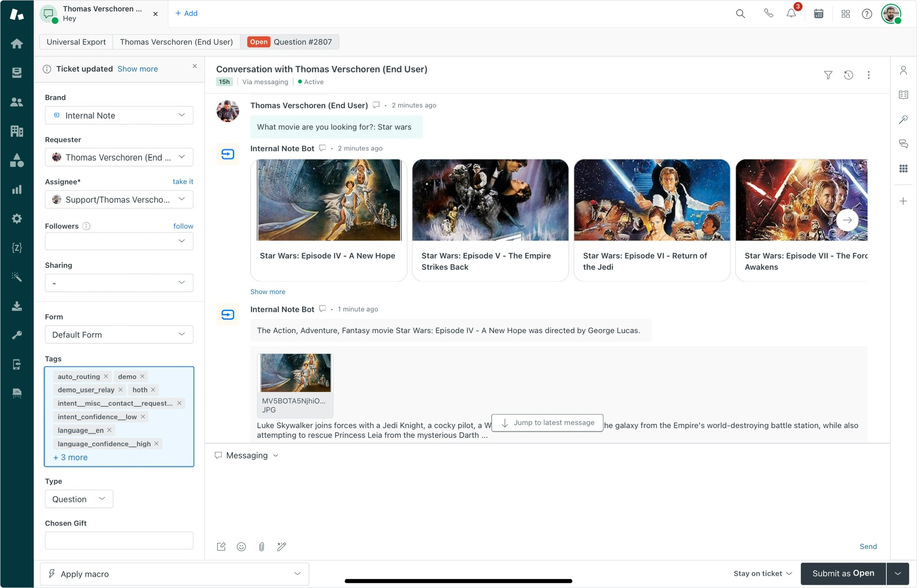Open the notifications bell
The height and width of the screenshot is (588, 917).
[x=791, y=13]
